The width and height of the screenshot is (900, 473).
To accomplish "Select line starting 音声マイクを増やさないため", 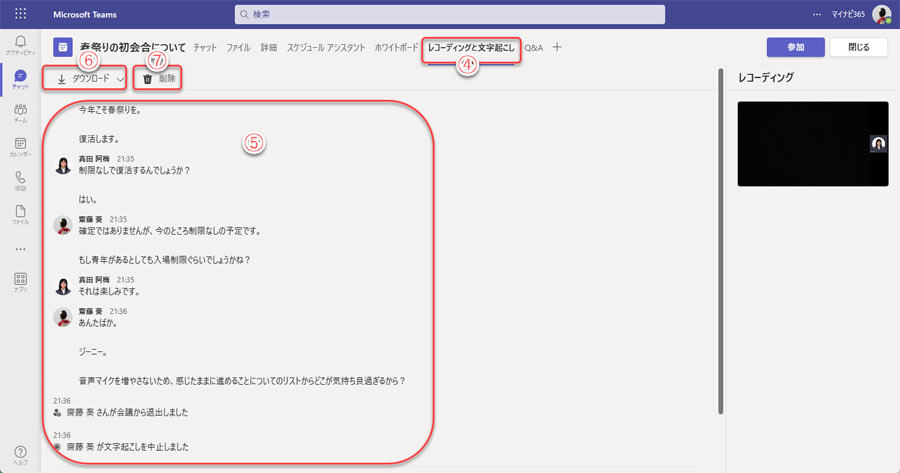I will (x=242, y=381).
